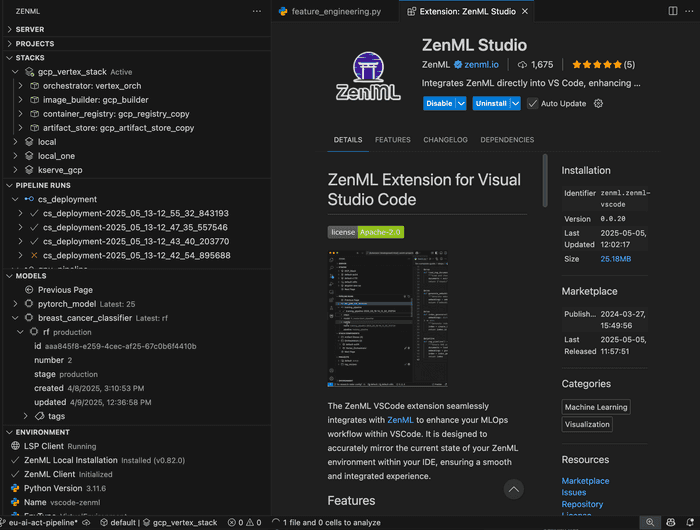The width and height of the screenshot is (700, 530).
Task: Click the zoom magnifier status bar icon
Action: 650,522
